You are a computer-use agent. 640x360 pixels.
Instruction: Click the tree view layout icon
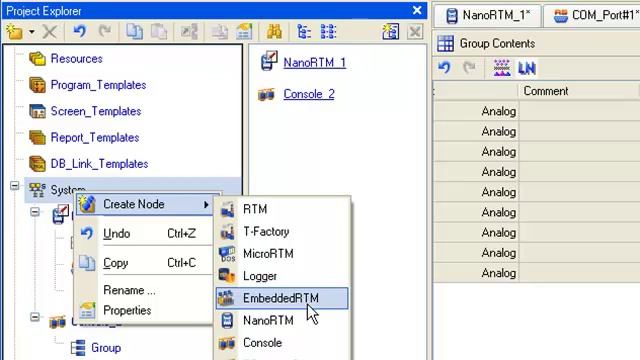[x=304, y=31]
